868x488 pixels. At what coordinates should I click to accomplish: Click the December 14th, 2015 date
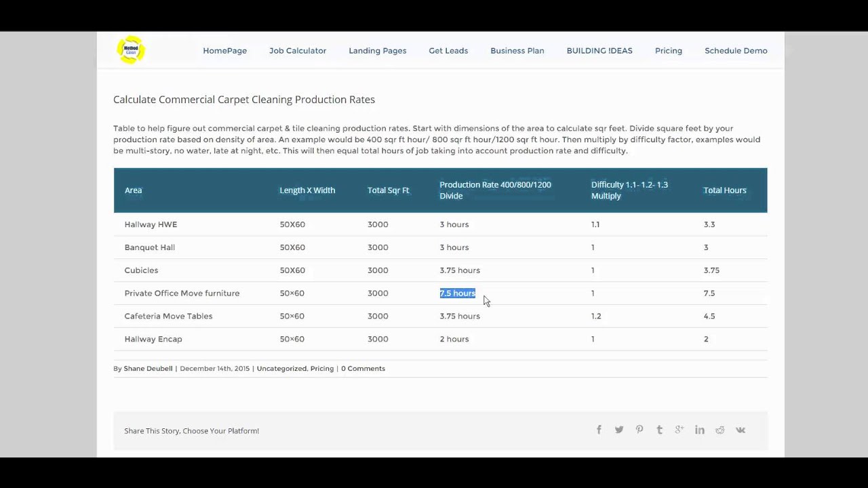(x=215, y=369)
